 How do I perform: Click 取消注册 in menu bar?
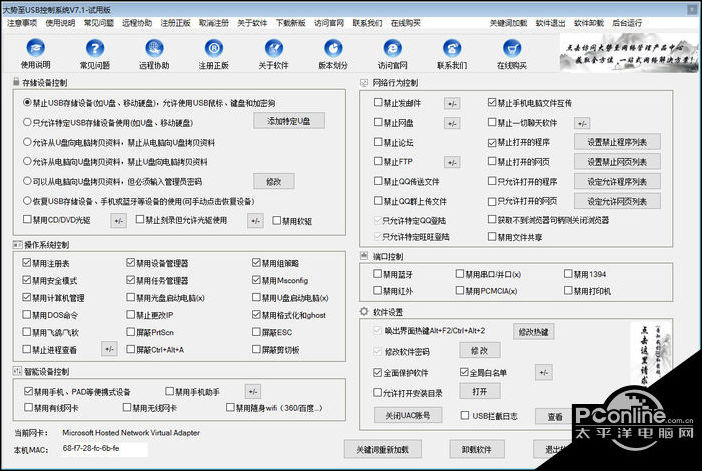click(214, 23)
